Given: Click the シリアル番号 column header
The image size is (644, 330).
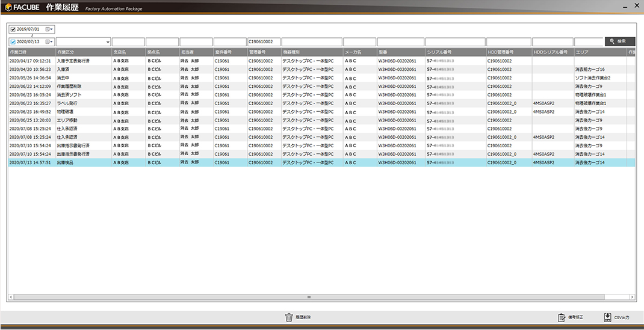Looking at the screenshot, I should pos(454,52).
